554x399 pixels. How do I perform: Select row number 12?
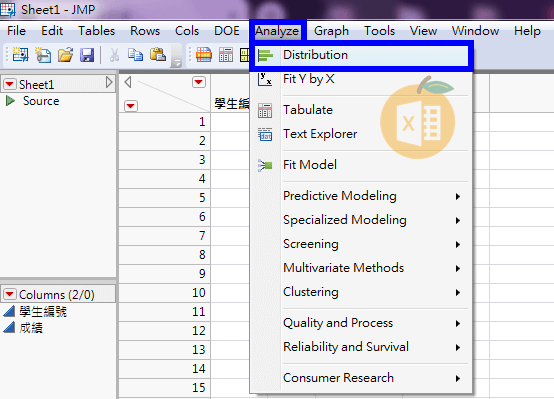(x=165, y=331)
